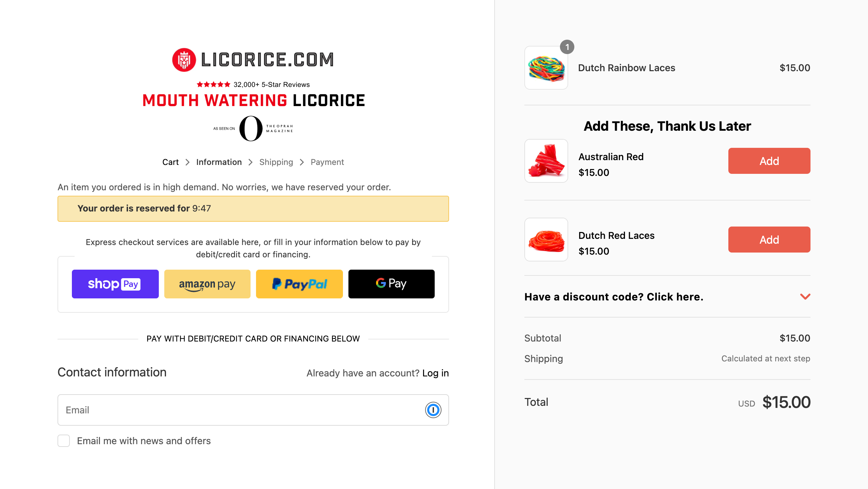
Task: Select PayPal express checkout
Action: coord(299,284)
